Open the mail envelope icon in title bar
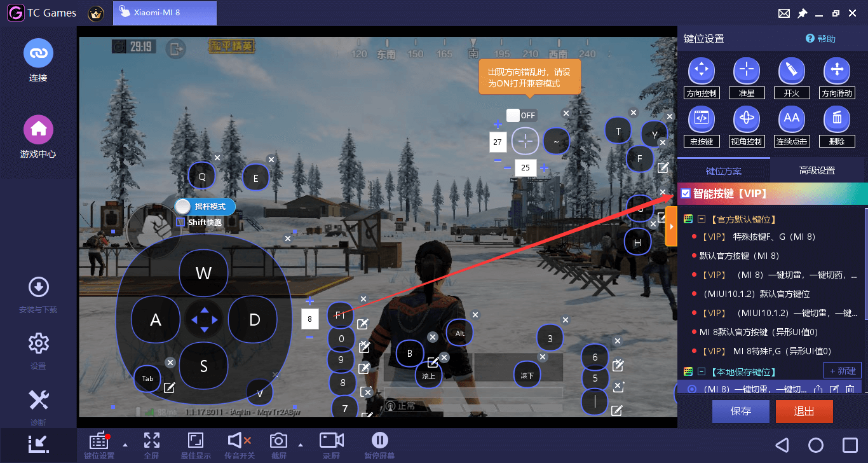868x463 pixels. (784, 13)
